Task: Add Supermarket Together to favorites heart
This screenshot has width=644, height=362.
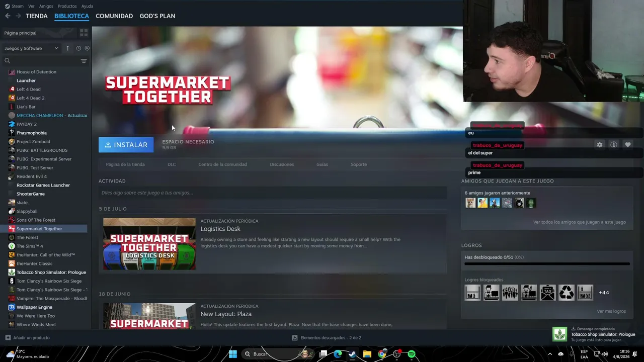Action: pos(628,145)
